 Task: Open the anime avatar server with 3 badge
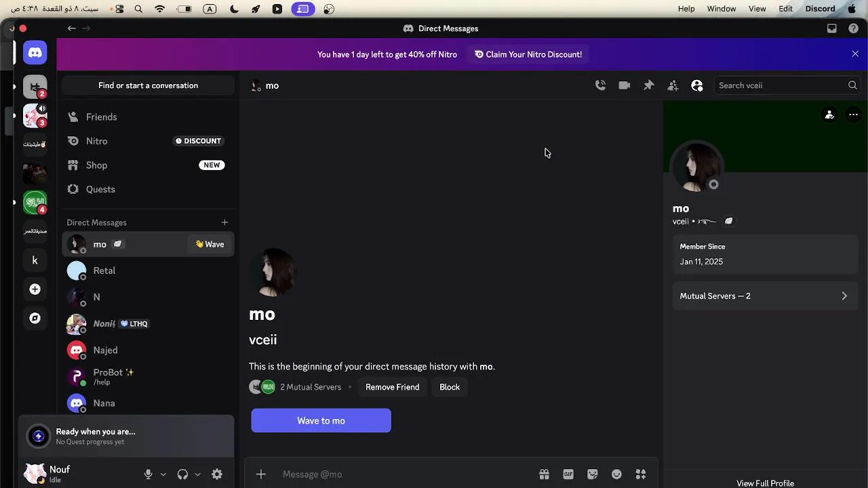(35, 116)
